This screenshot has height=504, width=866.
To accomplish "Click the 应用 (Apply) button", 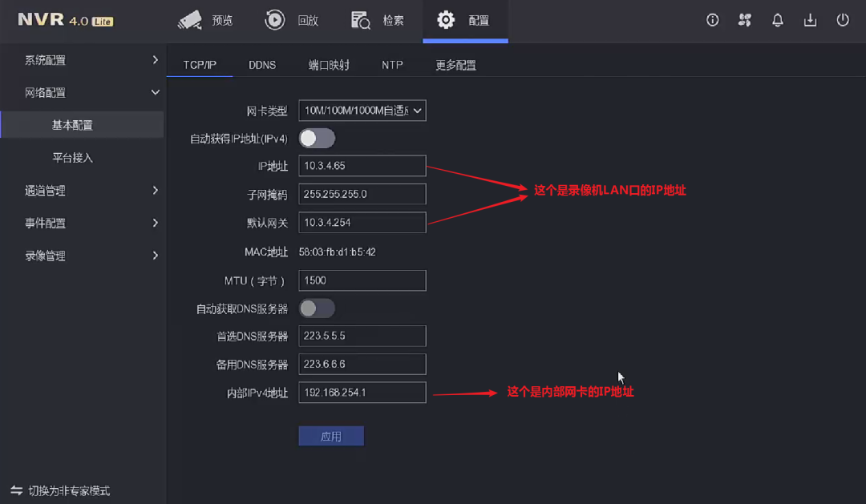I will coord(330,435).
